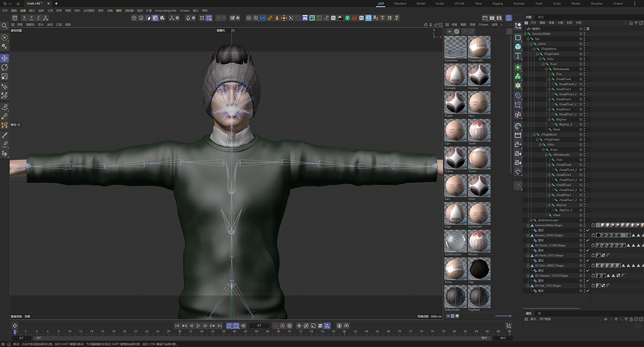Select the Move tool in left toolbar
The height and width of the screenshot is (347, 644).
pyautogui.click(x=5, y=58)
